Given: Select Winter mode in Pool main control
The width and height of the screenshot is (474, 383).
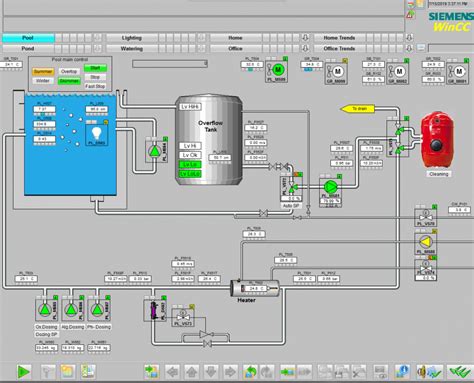Looking at the screenshot, I should click(43, 81).
